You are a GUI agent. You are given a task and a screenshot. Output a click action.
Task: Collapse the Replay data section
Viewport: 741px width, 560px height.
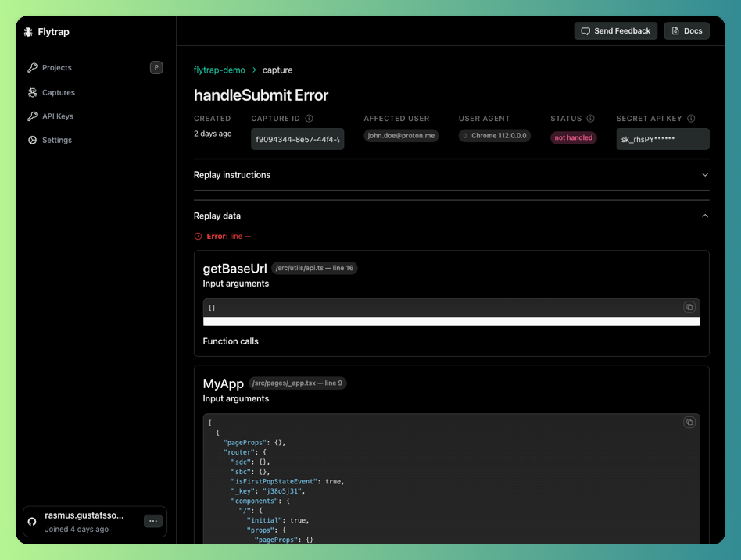[x=704, y=216]
